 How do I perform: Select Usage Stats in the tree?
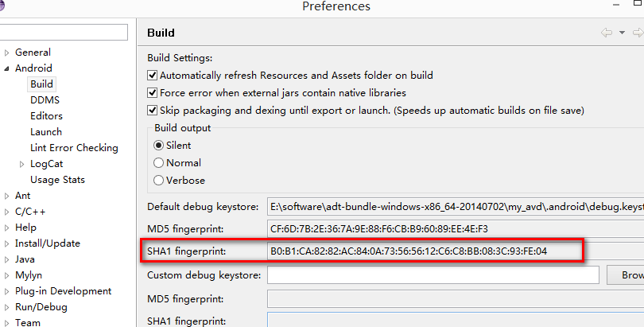[x=57, y=180]
